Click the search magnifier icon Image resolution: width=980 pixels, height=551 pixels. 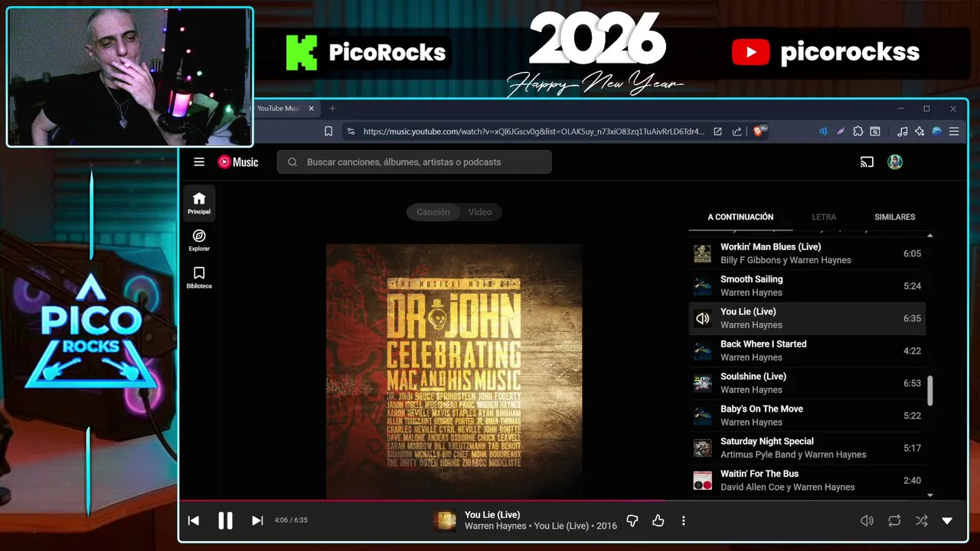pos(292,162)
